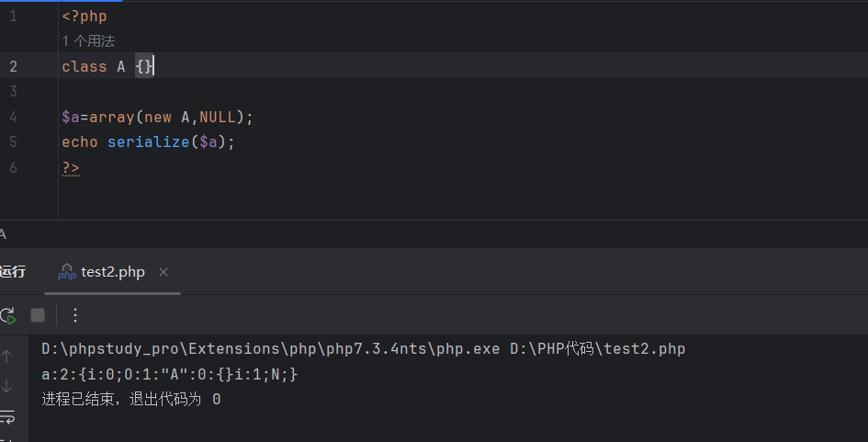Viewport: 868px width, 442px height.
Task: Click line number 4 in the gutter
Action: pyautogui.click(x=13, y=117)
